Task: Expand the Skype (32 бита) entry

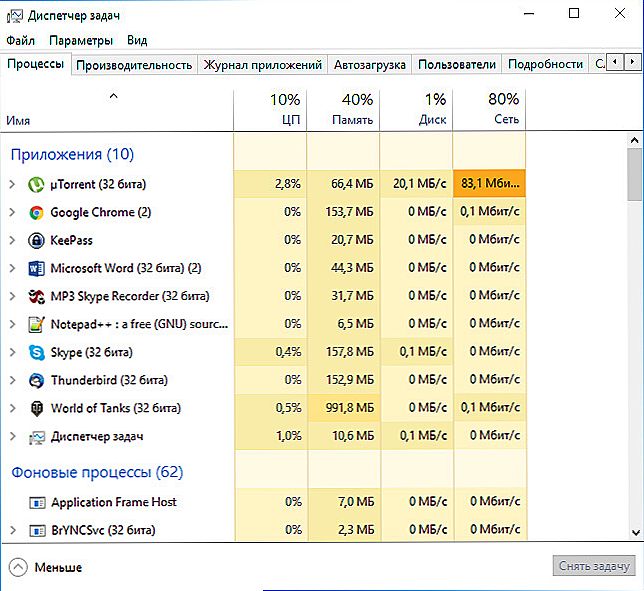Action: coord(12,352)
